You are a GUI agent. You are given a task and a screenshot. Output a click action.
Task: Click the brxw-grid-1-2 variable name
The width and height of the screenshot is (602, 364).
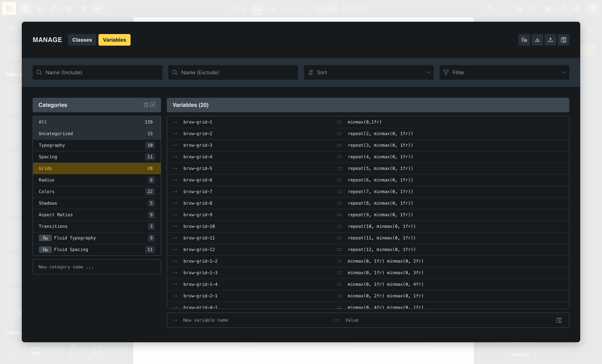pyautogui.click(x=200, y=261)
